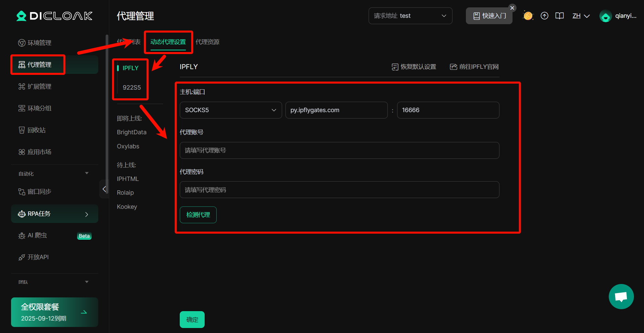Image resolution: width=644 pixels, height=333 pixels.
Task: Open the ZH language dropdown
Action: point(581,16)
